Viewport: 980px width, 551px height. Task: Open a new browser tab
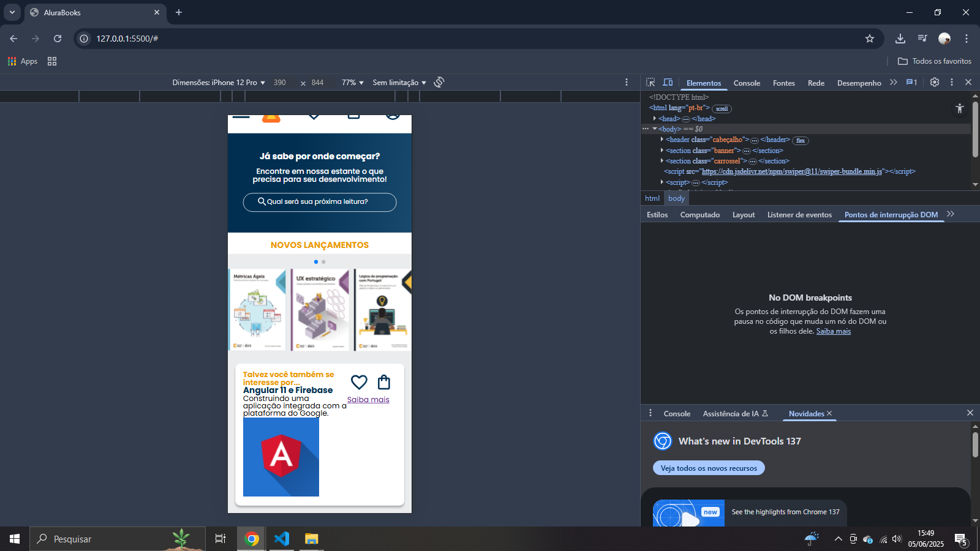(x=179, y=12)
